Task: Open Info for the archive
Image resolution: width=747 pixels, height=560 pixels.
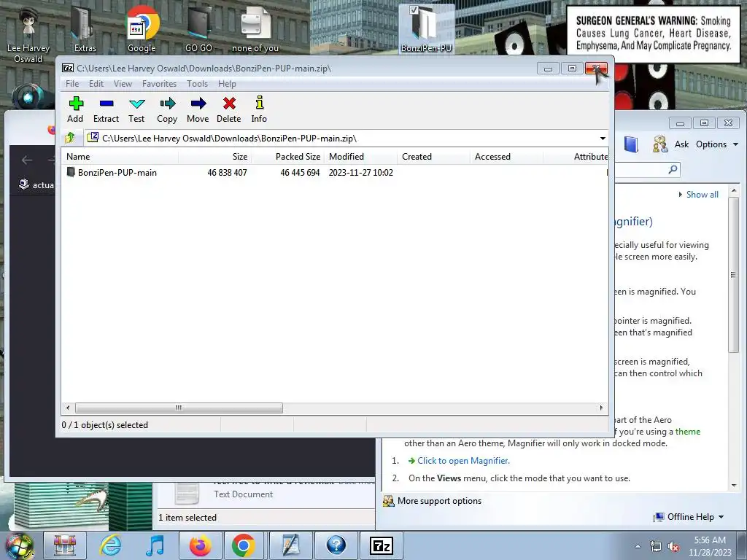Action: [x=259, y=109]
